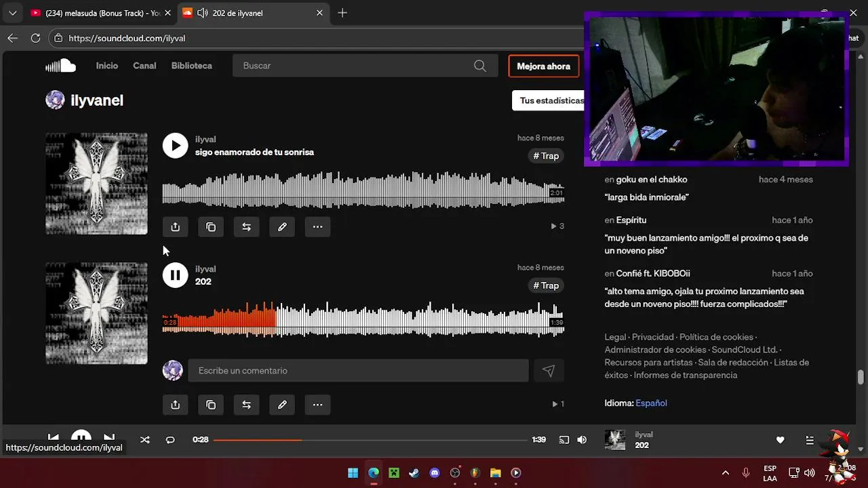Click # Trap tag on sigo enamorado track
The width and height of the screenshot is (868, 488).
(x=546, y=156)
